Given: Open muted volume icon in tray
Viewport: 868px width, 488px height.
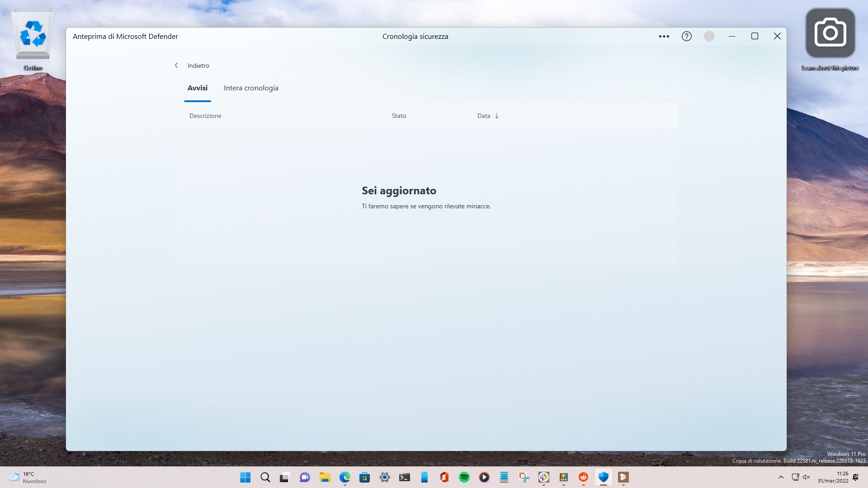Looking at the screenshot, I should tap(806, 477).
